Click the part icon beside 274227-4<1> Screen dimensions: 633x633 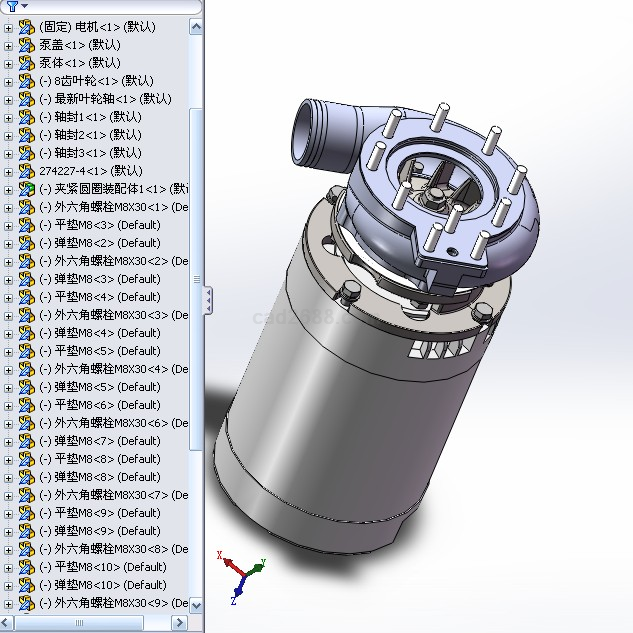27,171
